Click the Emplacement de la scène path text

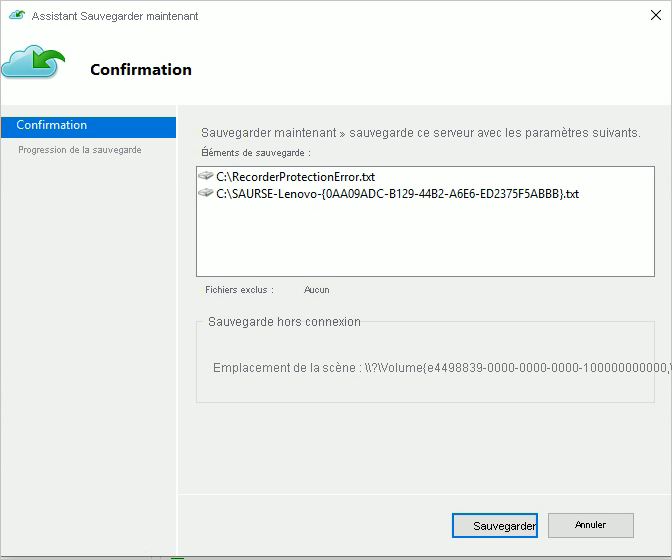coord(440,368)
